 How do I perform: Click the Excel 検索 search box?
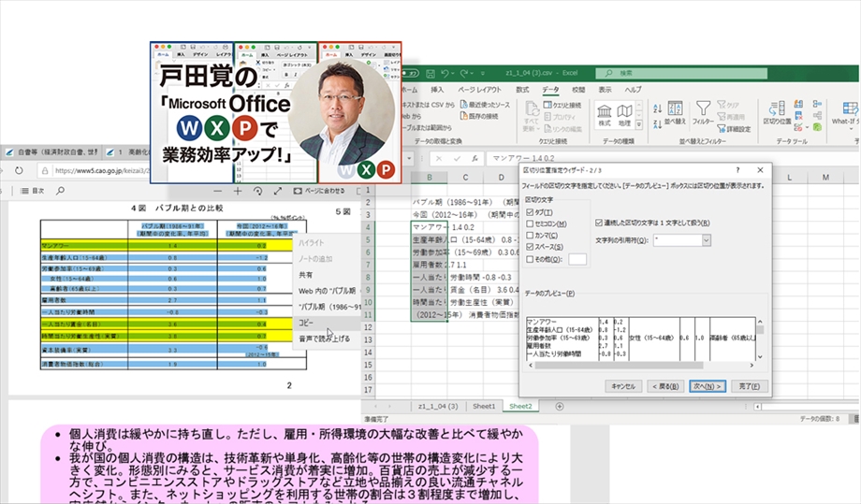[x=681, y=73]
